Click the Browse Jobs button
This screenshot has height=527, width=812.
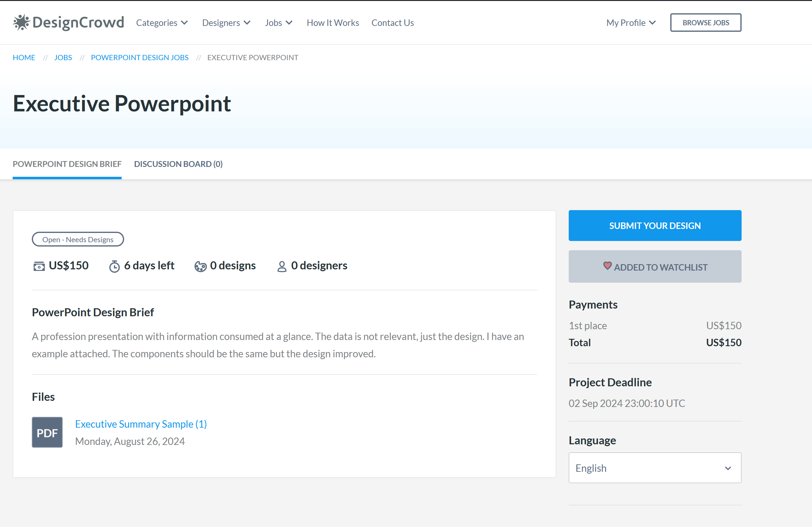(x=706, y=23)
